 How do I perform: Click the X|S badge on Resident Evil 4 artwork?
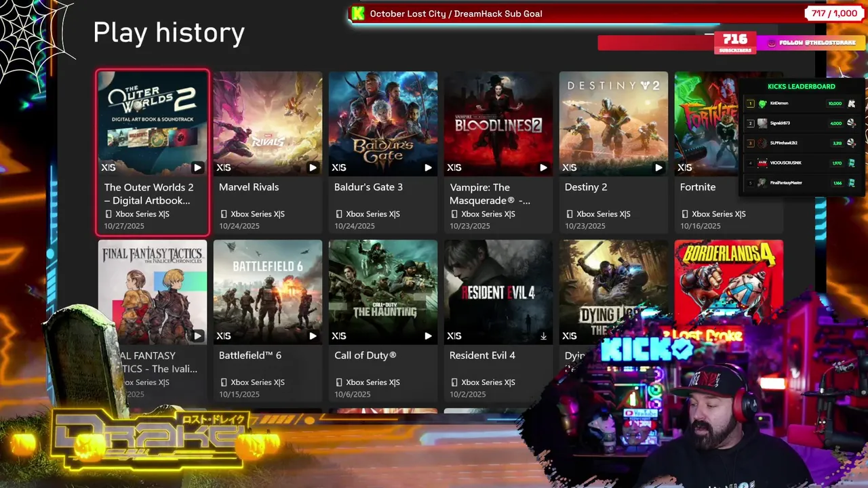(x=454, y=335)
